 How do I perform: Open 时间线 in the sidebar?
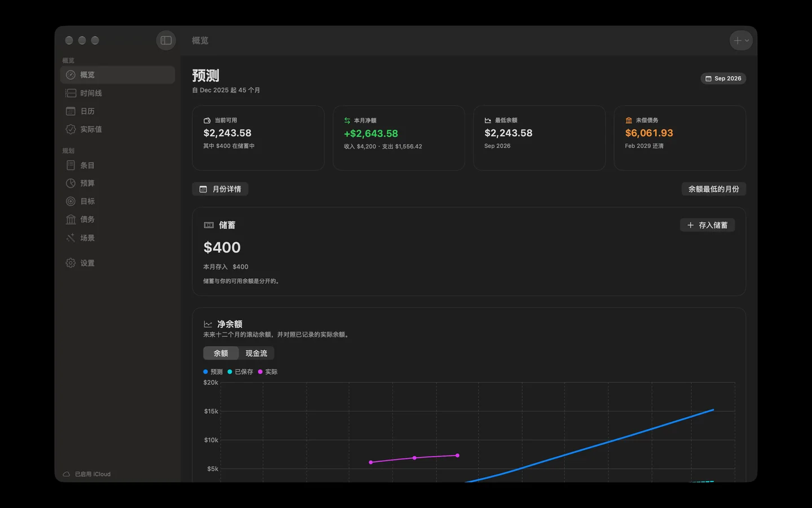coord(117,93)
